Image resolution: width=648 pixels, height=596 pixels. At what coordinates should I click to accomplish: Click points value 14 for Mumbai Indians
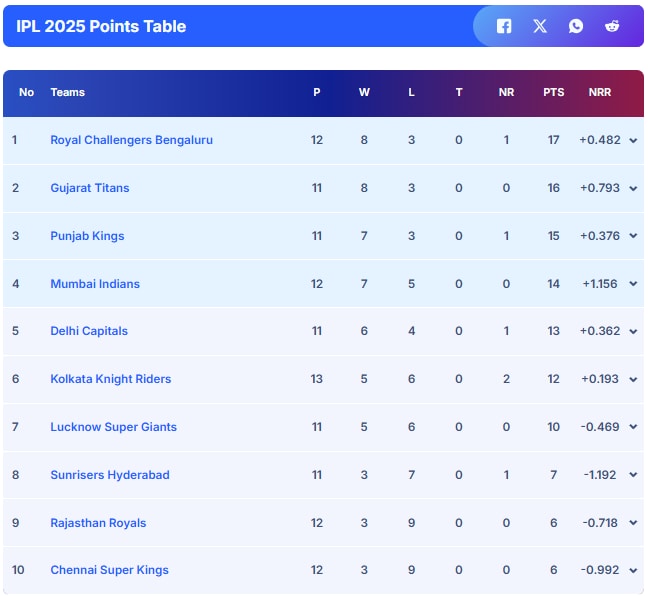click(553, 284)
